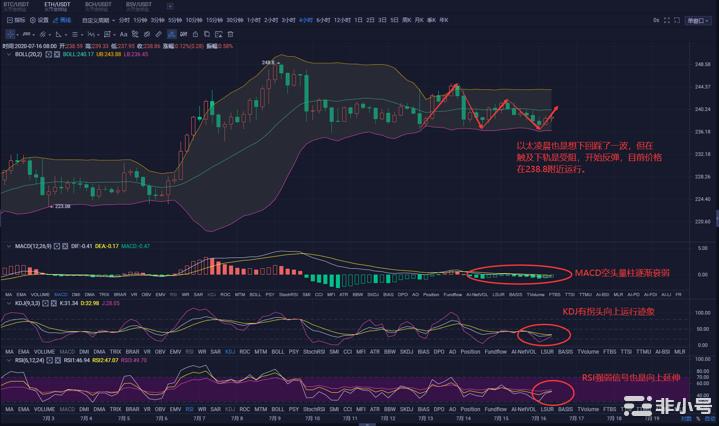Select the crosshair cursor tool
This screenshot has height=426, width=719.
coord(10,34)
